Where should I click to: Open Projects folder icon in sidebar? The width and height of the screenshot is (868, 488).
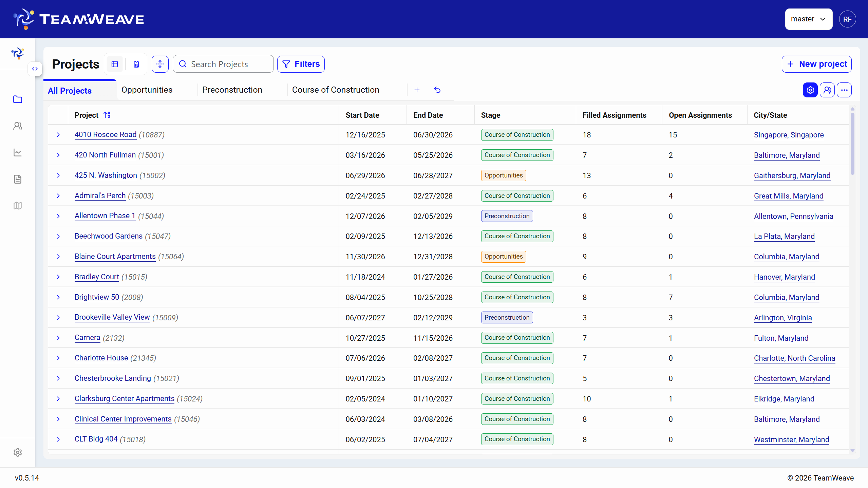click(18, 99)
